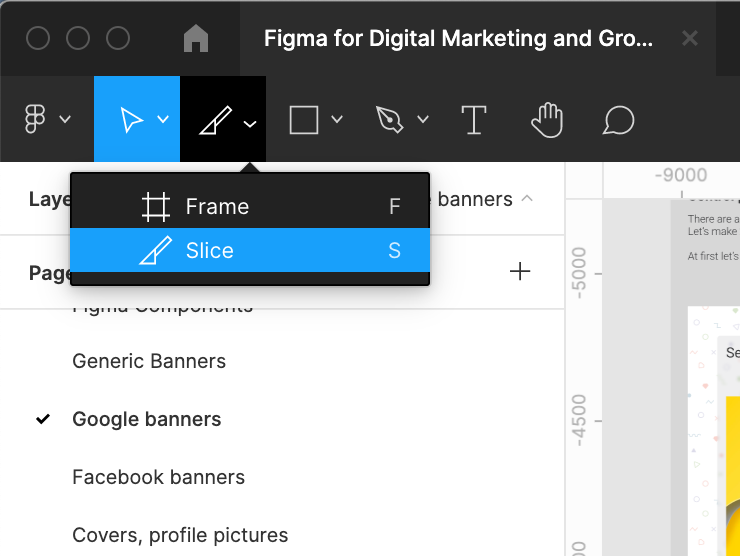This screenshot has height=556, width=740.
Task: Expand the shape tools chevron
Action: point(337,119)
